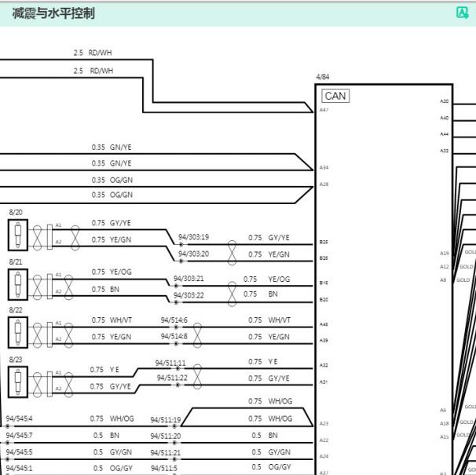Viewport: 476px width, 475px height.
Task: Click the 0.75 YE/OG label beside 94/303:21
Action: click(267, 279)
